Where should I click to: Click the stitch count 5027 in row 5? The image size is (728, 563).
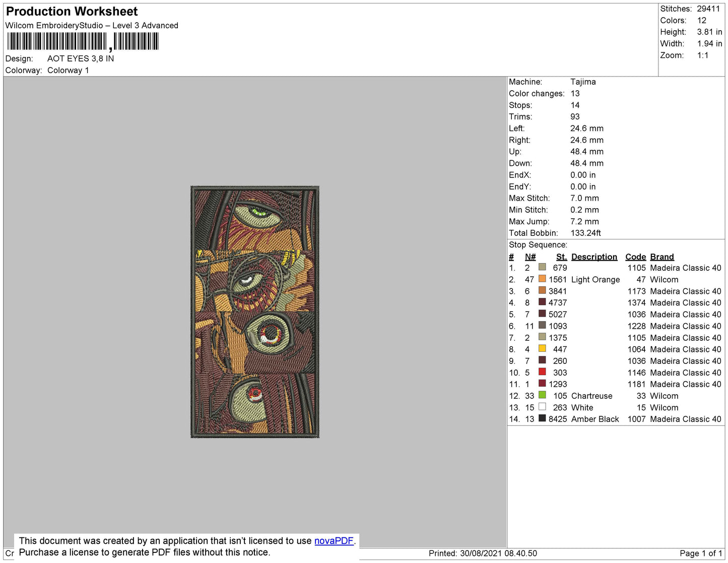tap(558, 314)
